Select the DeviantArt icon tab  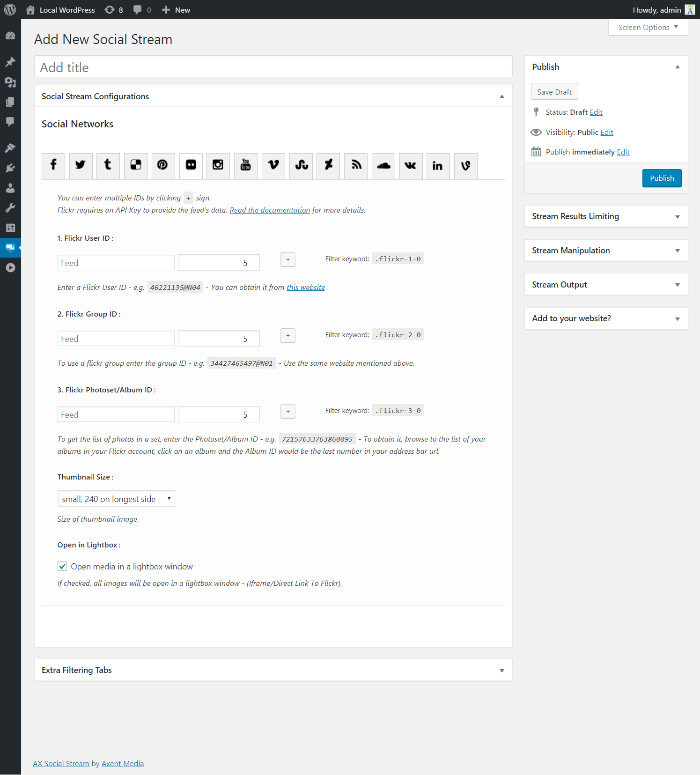point(328,165)
